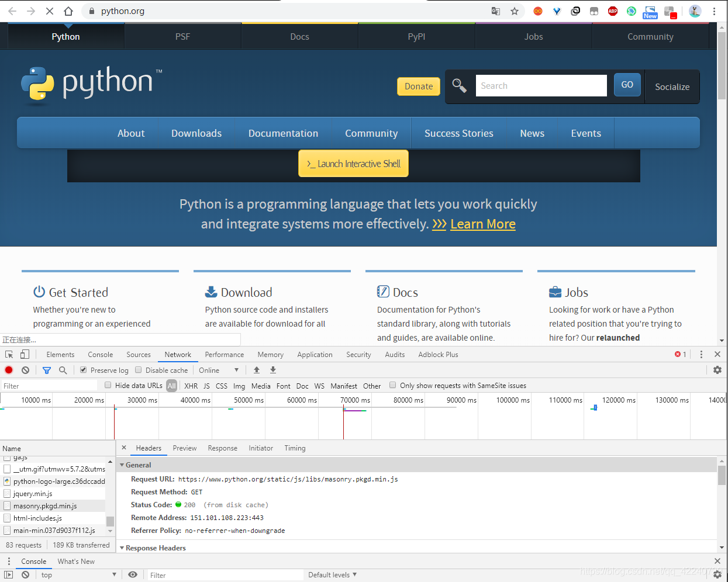Open the Performance tab
This screenshot has height=582, width=728.
point(225,355)
